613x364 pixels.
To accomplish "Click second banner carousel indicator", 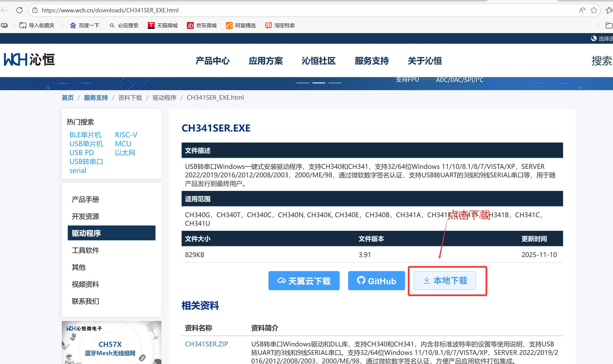I will [319, 83].
